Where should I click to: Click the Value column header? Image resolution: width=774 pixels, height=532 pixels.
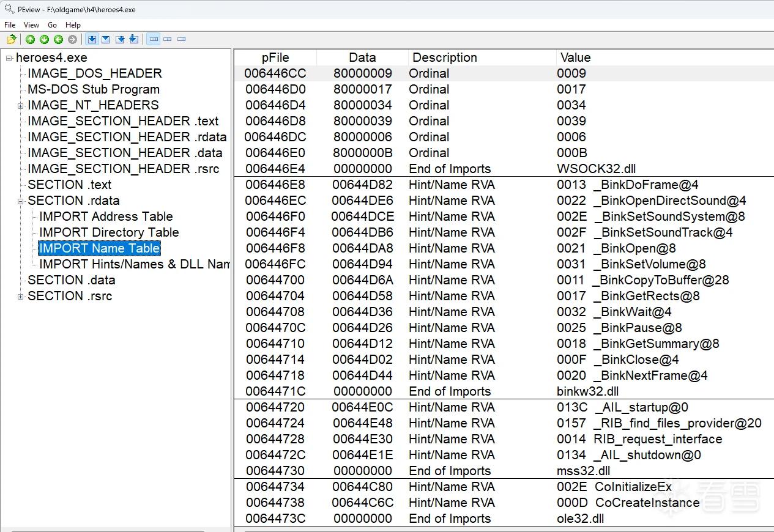[x=665, y=57]
